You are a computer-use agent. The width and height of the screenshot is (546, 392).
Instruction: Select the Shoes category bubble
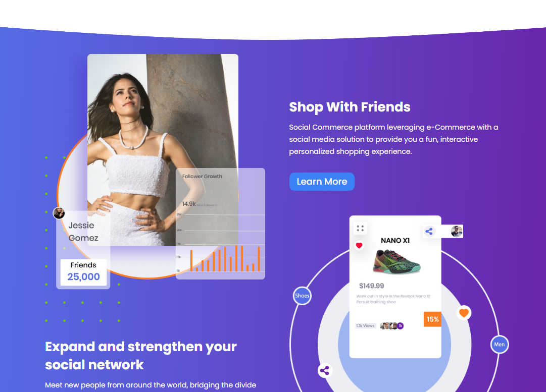pos(302,296)
